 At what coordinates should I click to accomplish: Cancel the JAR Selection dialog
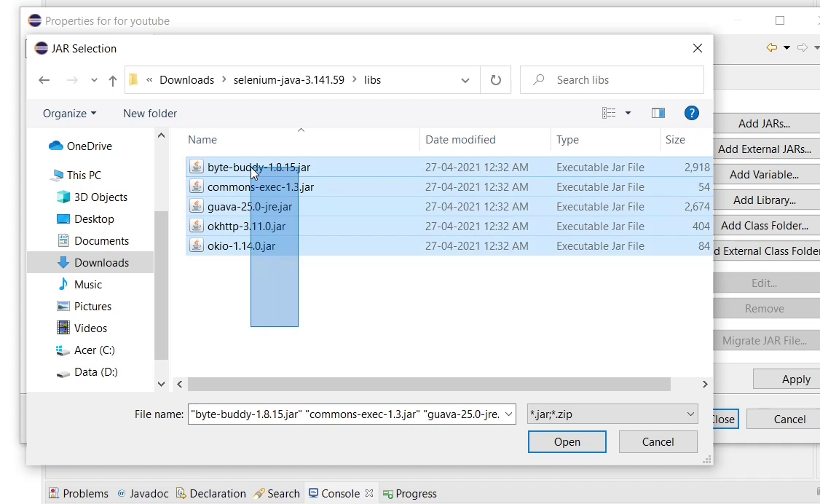(658, 442)
